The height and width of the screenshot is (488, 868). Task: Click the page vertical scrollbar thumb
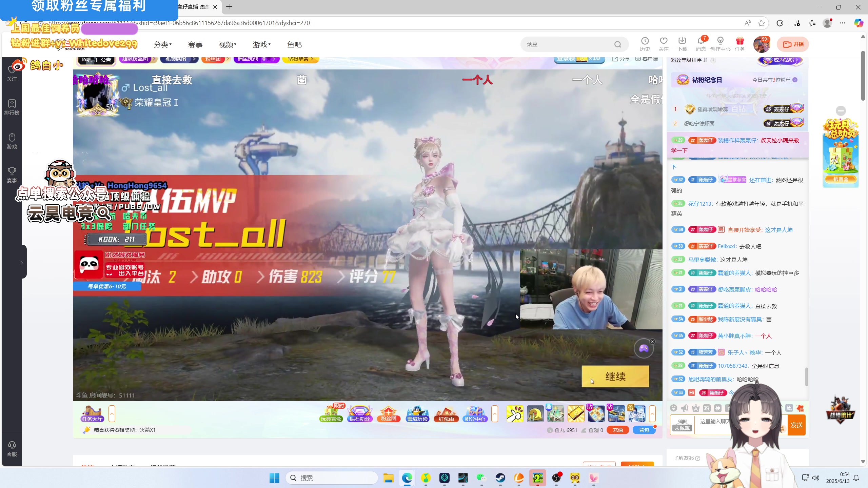coord(863,75)
